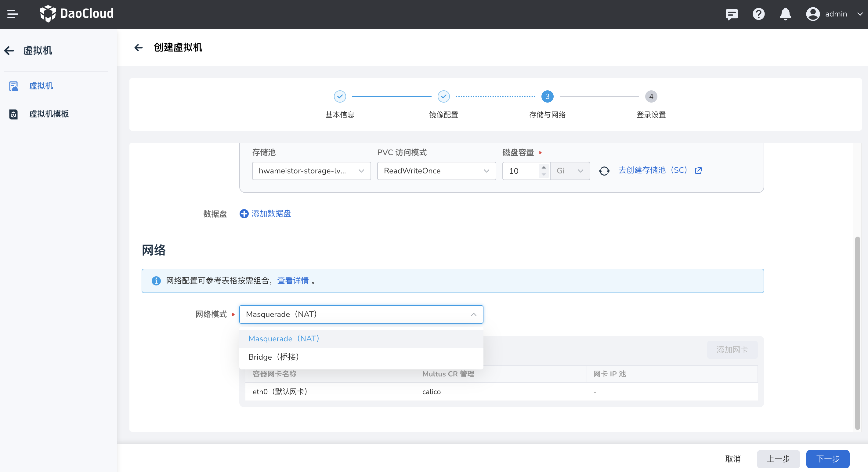Open the hamburger navigation menu
The height and width of the screenshot is (472, 868).
pyautogui.click(x=13, y=14)
